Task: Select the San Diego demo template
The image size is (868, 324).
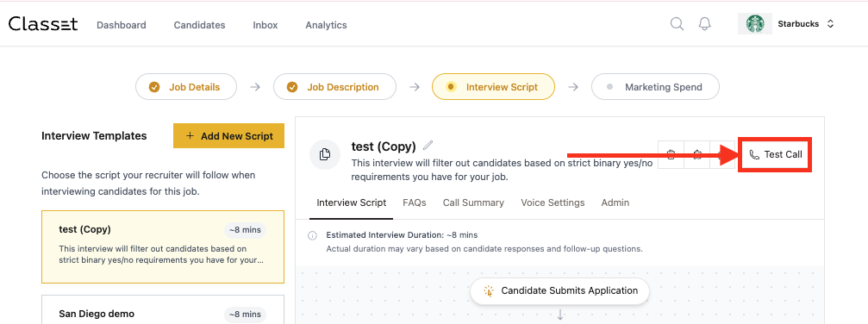Action: [163, 309]
